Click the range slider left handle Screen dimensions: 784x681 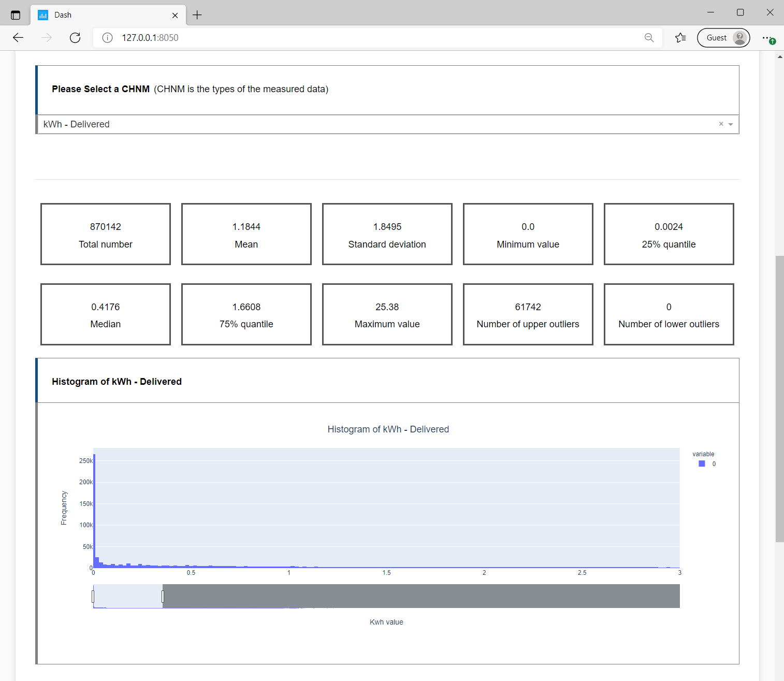click(x=93, y=597)
